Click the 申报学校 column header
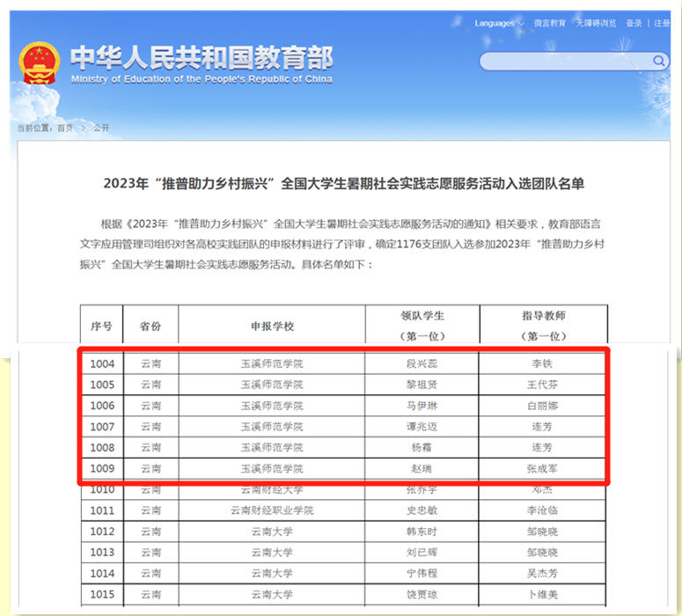 coord(272,326)
